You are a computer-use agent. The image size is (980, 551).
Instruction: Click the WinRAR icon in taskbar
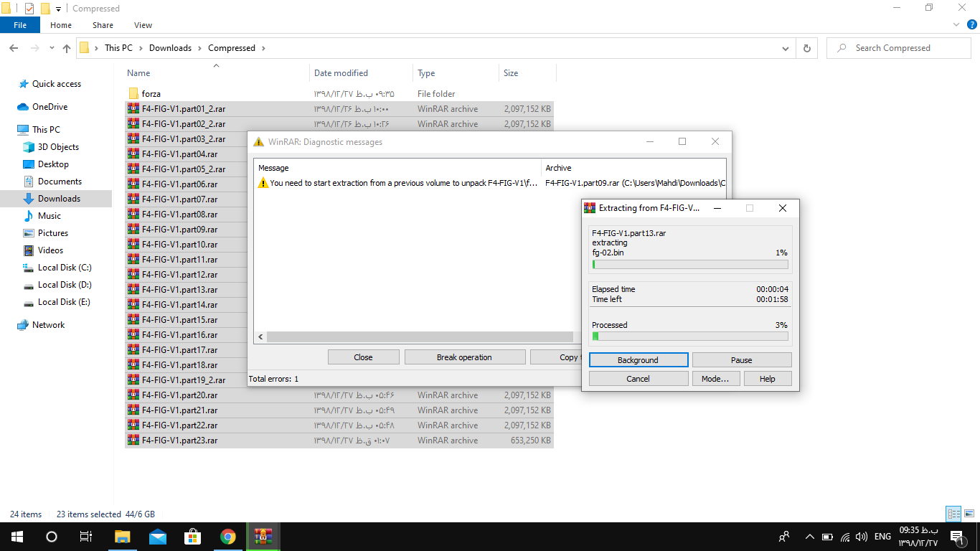pyautogui.click(x=264, y=537)
